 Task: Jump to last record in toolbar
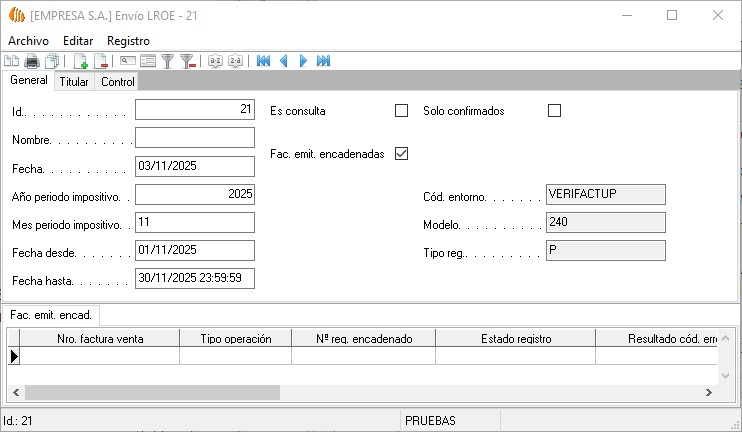click(x=323, y=61)
